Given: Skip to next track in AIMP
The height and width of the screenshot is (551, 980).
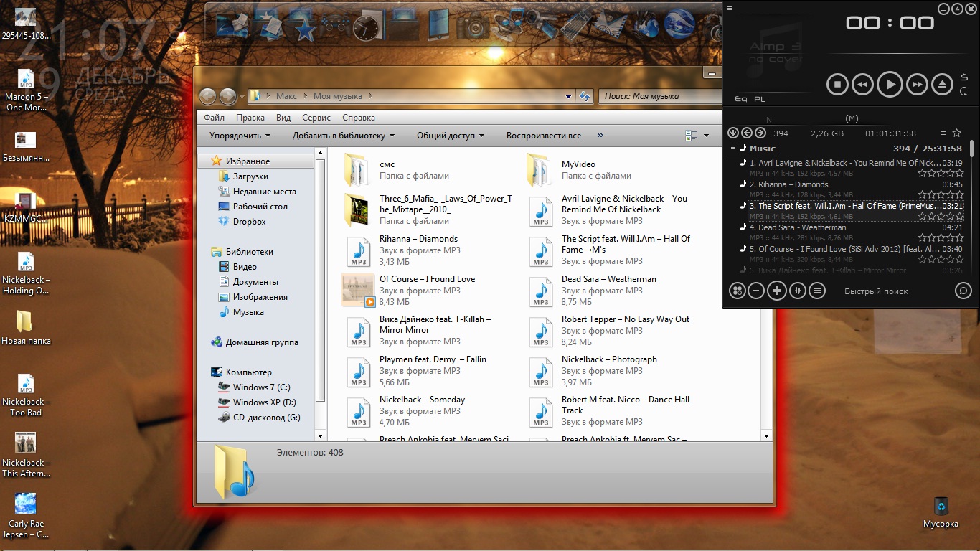Looking at the screenshot, I should click(x=917, y=85).
